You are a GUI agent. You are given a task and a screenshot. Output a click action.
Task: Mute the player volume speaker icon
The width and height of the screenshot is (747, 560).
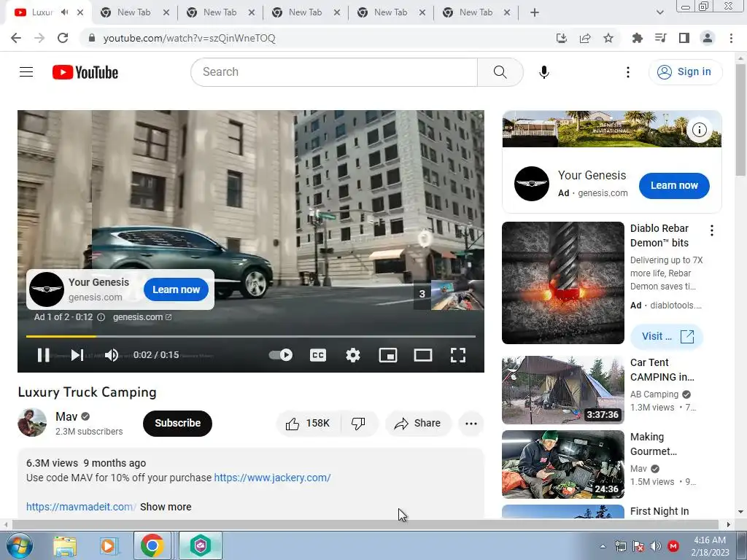[x=112, y=355]
